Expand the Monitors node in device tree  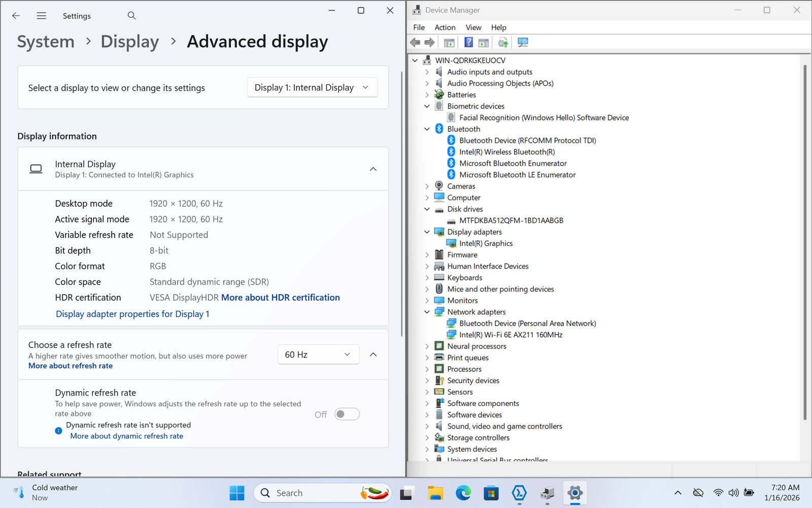click(x=427, y=301)
